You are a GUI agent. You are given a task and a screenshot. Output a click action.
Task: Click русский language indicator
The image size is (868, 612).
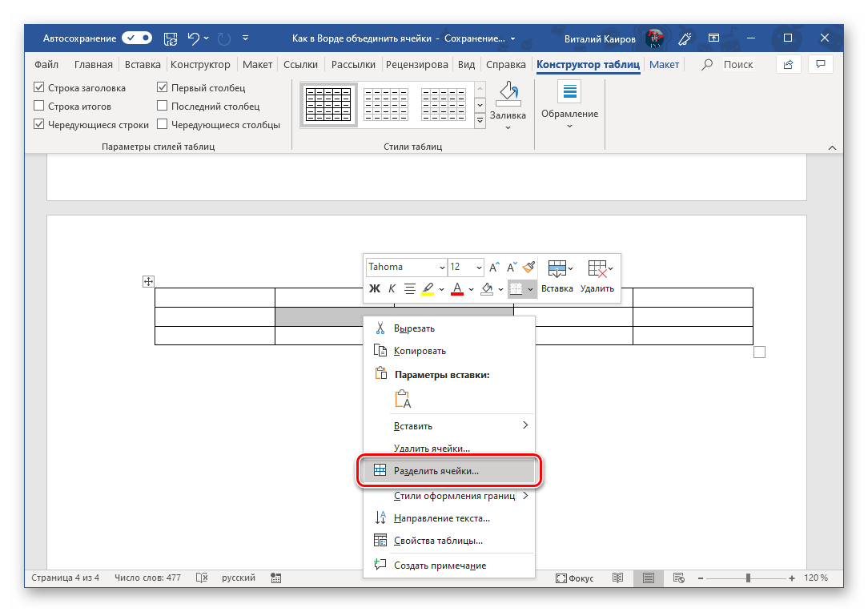(239, 578)
